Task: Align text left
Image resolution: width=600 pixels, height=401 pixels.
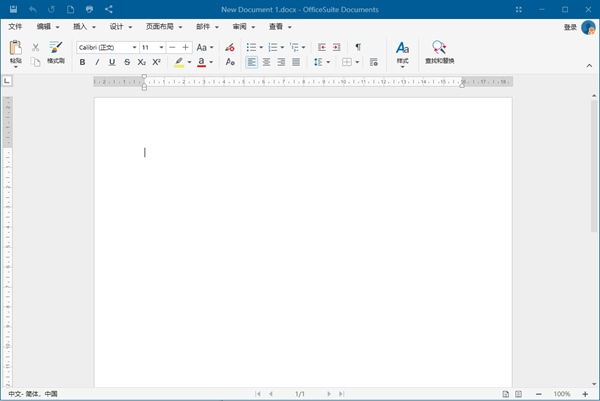Action: (251, 62)
